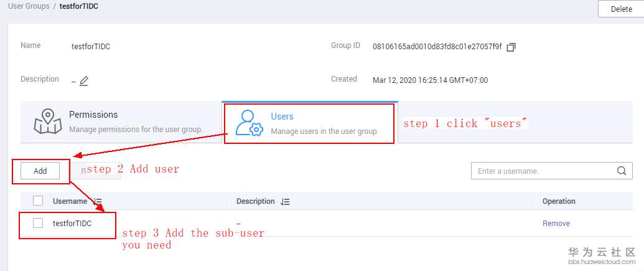Sort by Description column
Image resolution: width=644 pixels, height=271 pixels.
[285, 201]
